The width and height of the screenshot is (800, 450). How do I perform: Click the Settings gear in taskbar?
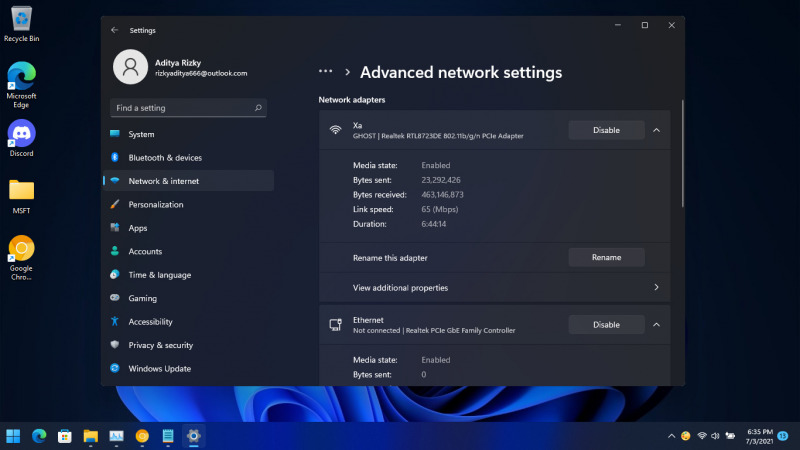click(x=193, y=436)
